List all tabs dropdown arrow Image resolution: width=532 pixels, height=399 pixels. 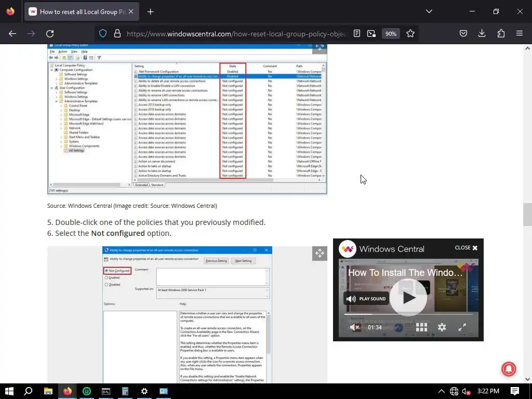[x=429, y=11]
